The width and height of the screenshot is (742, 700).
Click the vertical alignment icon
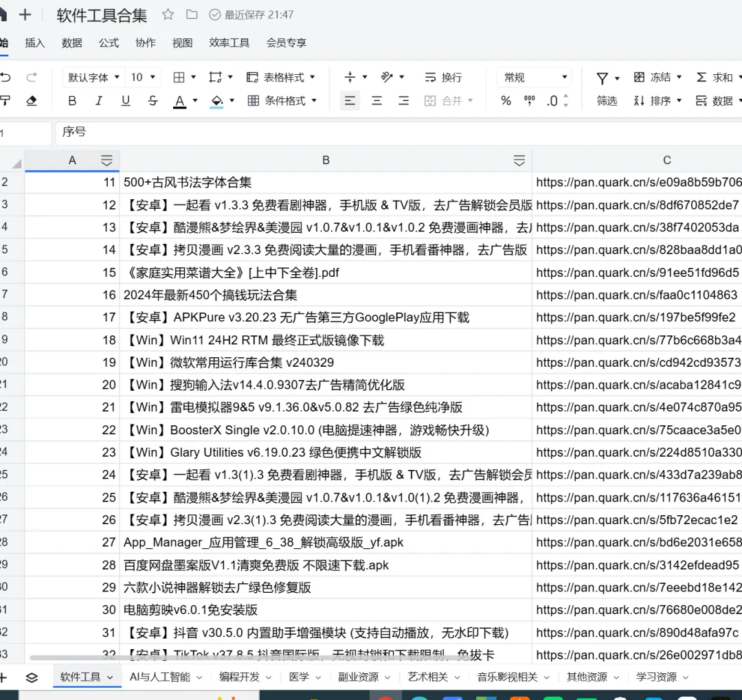coord(350,77)
